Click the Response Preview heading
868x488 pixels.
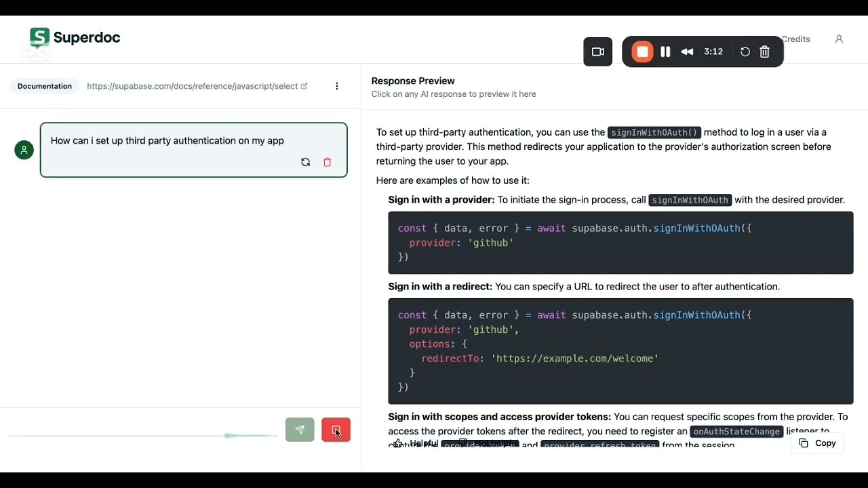tap(413, 81)
